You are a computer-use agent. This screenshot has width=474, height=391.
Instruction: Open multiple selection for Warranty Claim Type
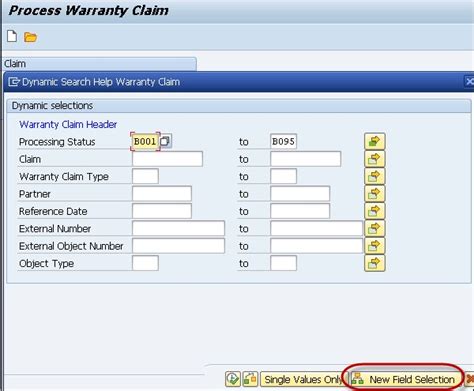tap(375, 176)
